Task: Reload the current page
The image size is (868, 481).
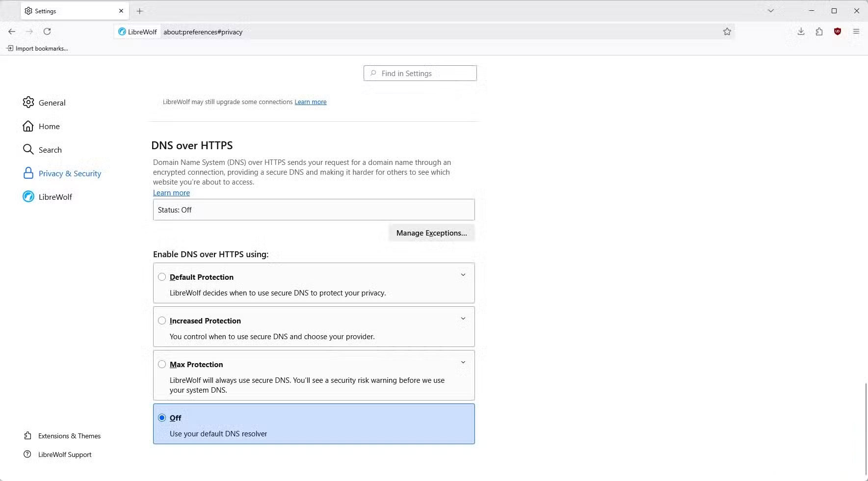Action: point(47,31)
